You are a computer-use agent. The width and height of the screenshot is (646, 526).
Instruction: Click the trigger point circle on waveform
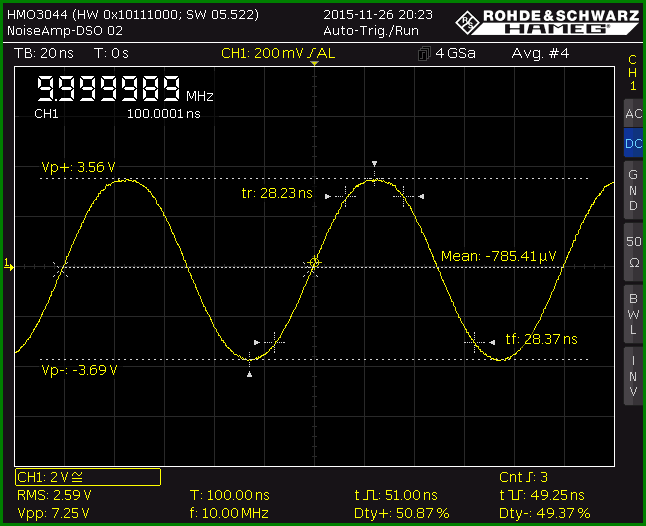tap(314, 262)
